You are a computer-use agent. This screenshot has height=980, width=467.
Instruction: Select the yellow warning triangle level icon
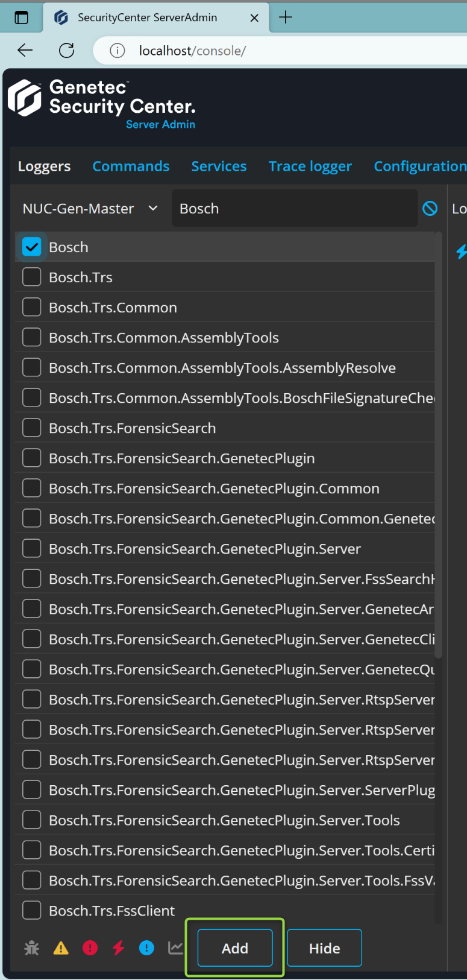point(61,948)
